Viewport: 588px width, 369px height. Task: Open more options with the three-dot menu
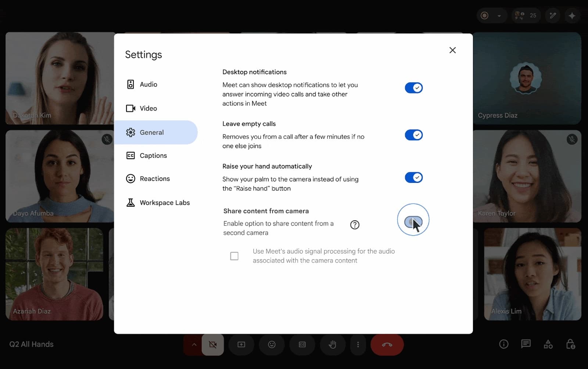[x=358, y=345]
